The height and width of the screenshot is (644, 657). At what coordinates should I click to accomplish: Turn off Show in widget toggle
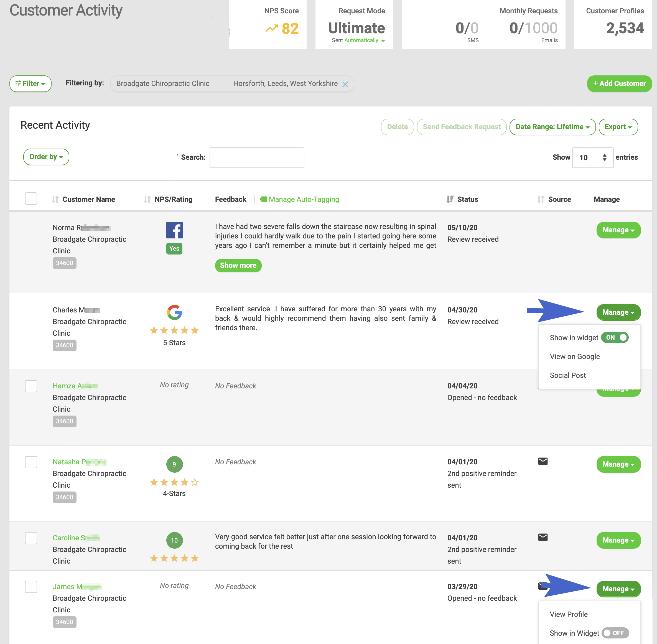pyautogui.click(x=615, y=338)
